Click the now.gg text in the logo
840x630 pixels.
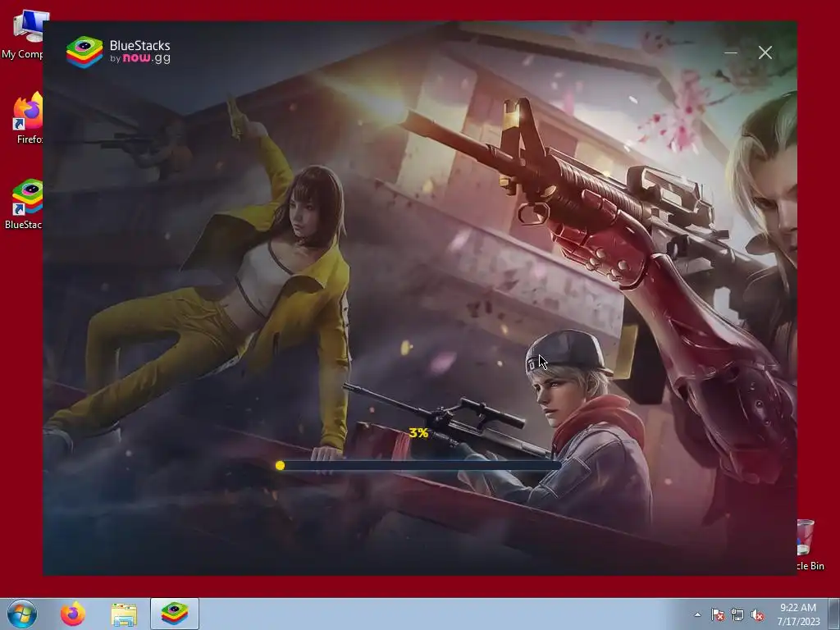[x=147, y=58]
